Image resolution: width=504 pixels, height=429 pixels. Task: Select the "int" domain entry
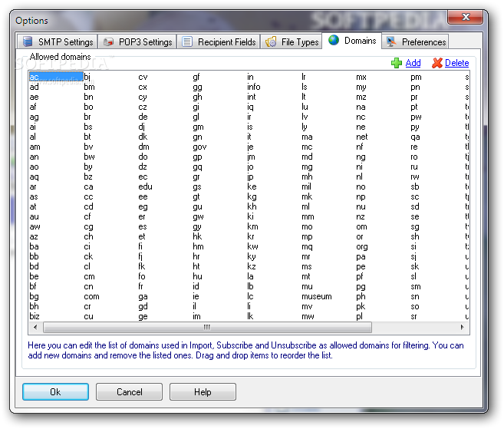coord(252,97)
